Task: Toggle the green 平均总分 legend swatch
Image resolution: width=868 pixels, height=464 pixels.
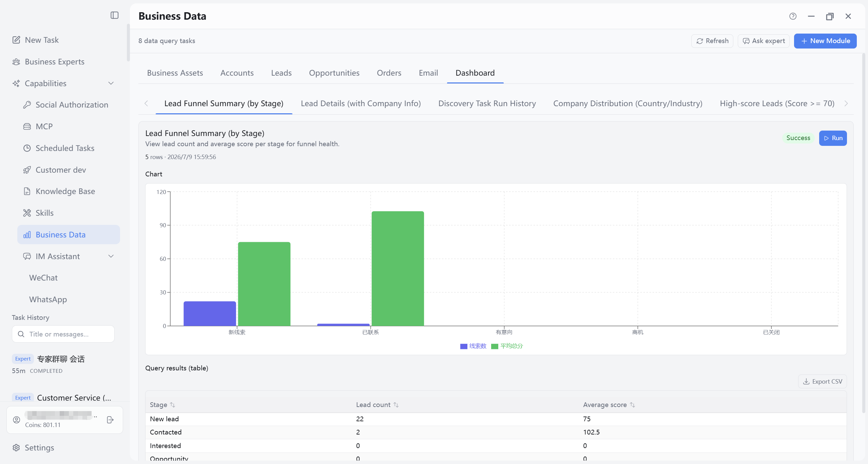Action: point(495,346)
